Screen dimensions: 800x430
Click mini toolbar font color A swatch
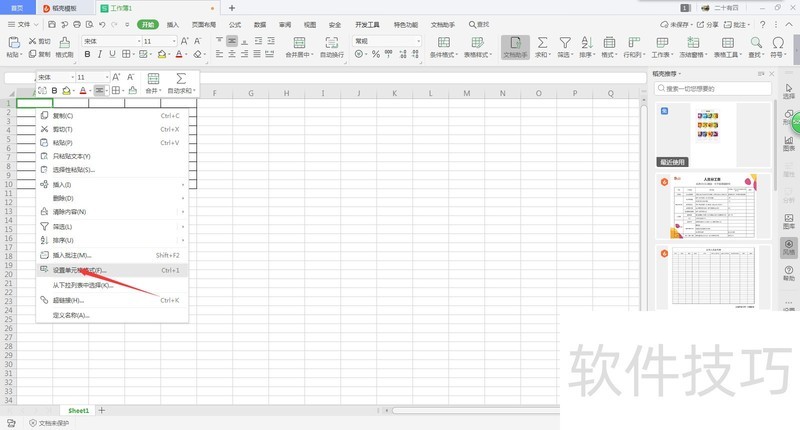(x=83, y=90)
